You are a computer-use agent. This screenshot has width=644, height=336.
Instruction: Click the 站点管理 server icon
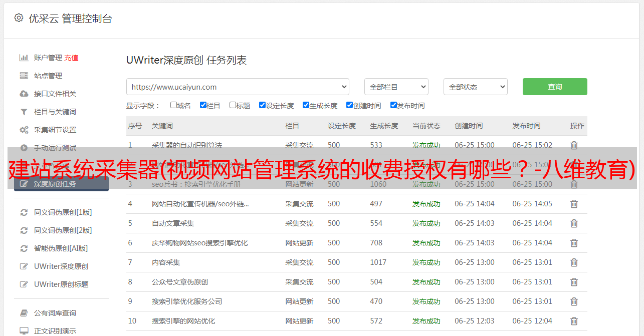pos(24,76)
